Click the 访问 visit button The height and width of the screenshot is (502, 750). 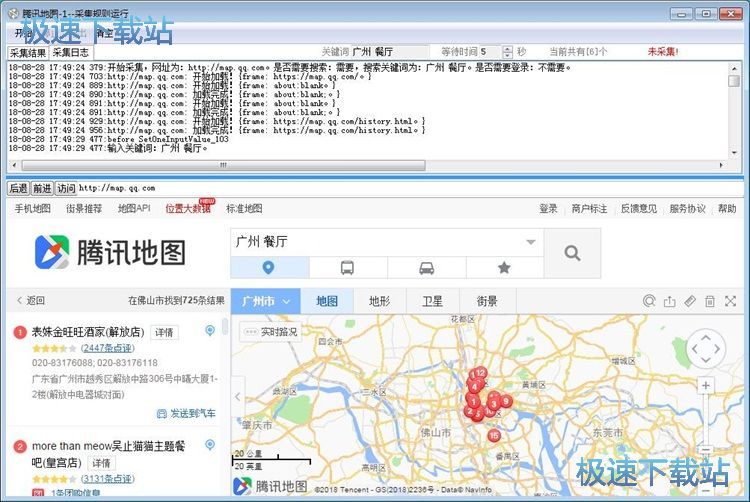[66, 188]
